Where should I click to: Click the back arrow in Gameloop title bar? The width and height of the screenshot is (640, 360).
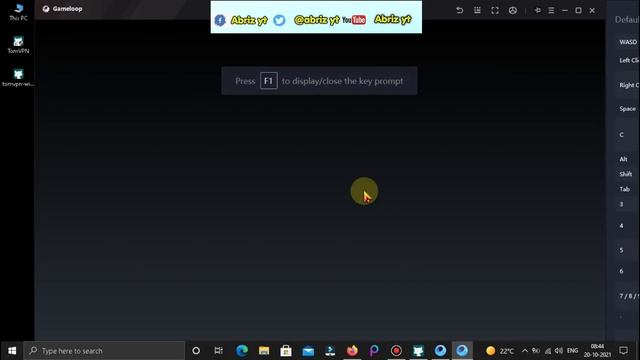coord(460,10)
